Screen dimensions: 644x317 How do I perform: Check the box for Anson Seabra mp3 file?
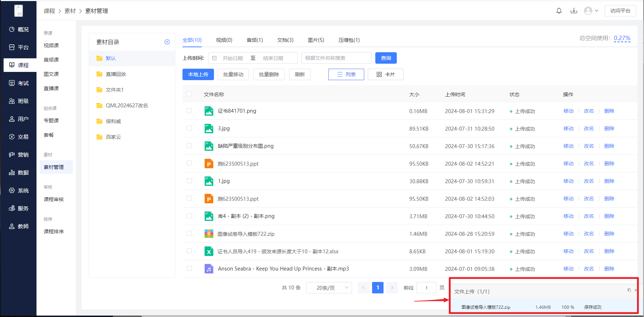point(189,268)
